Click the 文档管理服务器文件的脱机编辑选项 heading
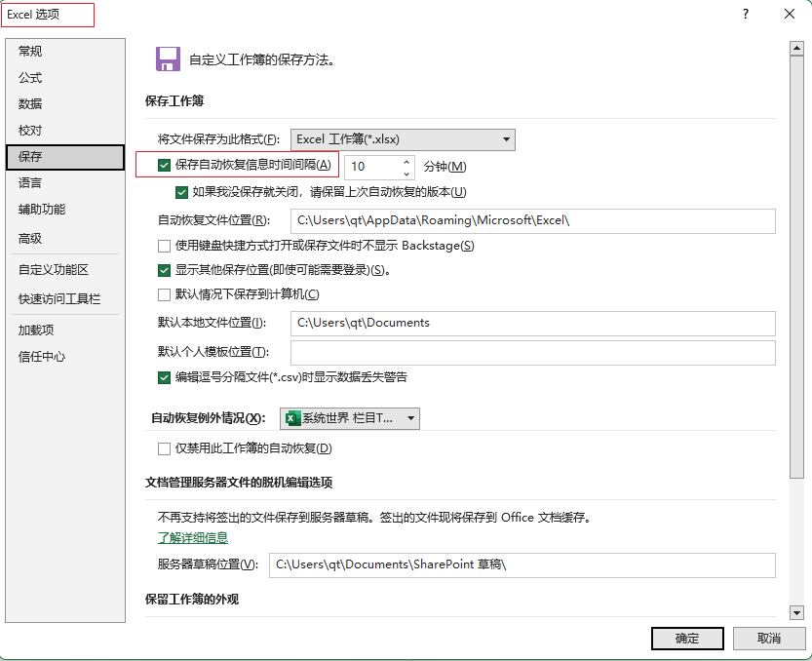 (239, 483)
